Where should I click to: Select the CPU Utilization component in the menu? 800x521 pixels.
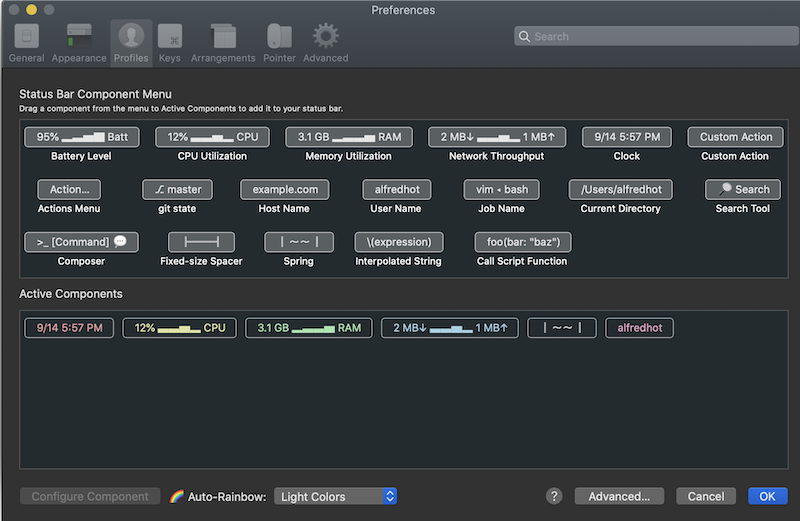pyautogui.click(x=212, y=137)
